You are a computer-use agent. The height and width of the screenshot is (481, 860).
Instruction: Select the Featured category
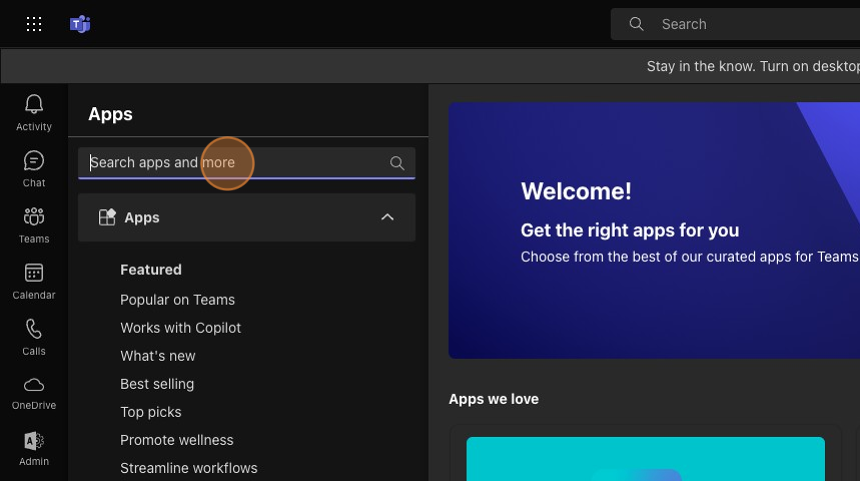point(151,270)
